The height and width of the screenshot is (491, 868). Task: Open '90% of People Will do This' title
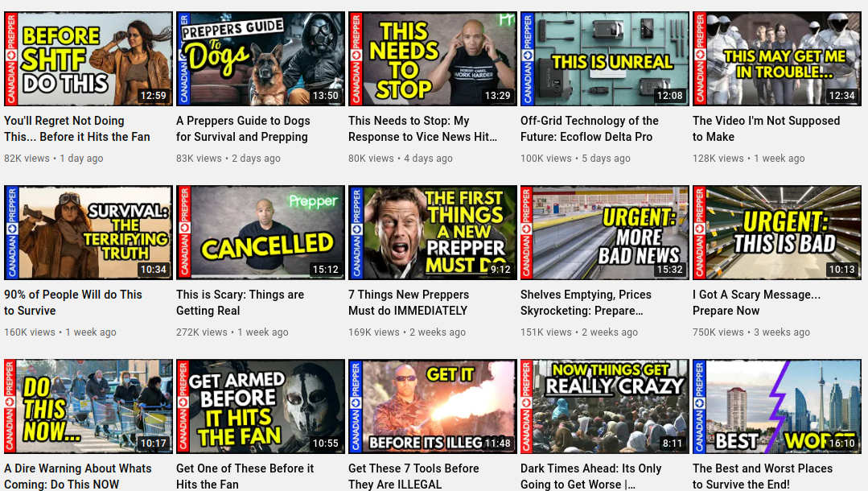point(73,303)
